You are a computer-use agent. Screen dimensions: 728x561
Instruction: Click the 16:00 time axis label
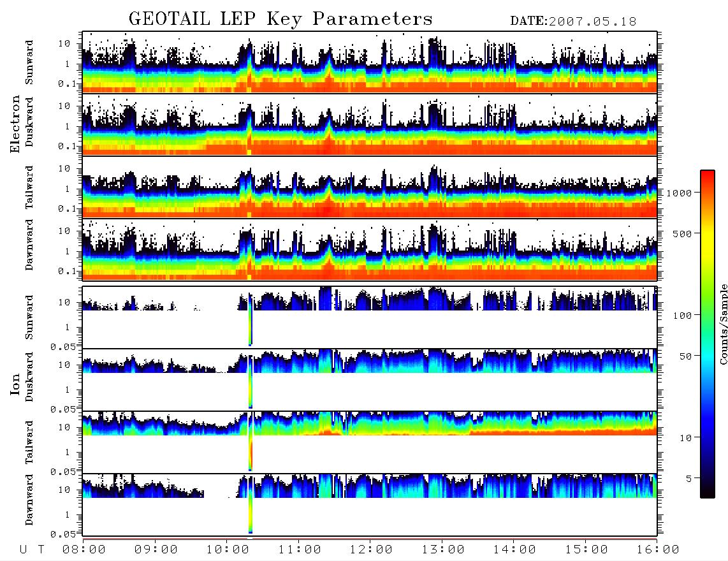[x=658, y=550]
